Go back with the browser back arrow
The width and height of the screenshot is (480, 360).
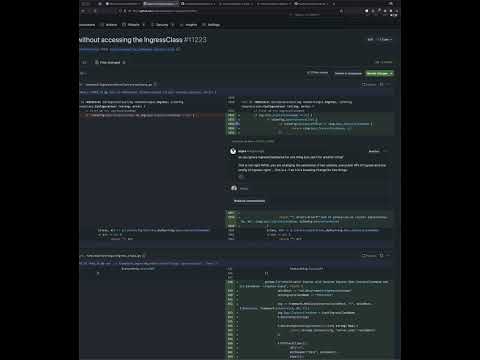pyautogui.click(x=83, y=11)
